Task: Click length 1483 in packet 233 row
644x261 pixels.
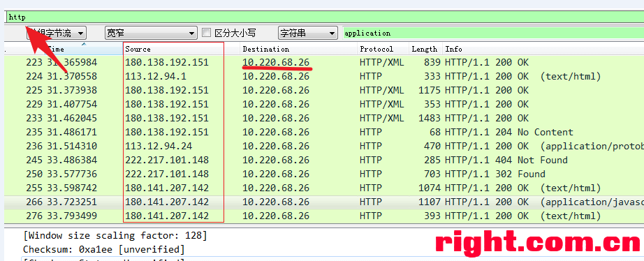Action: pos(430,118)
